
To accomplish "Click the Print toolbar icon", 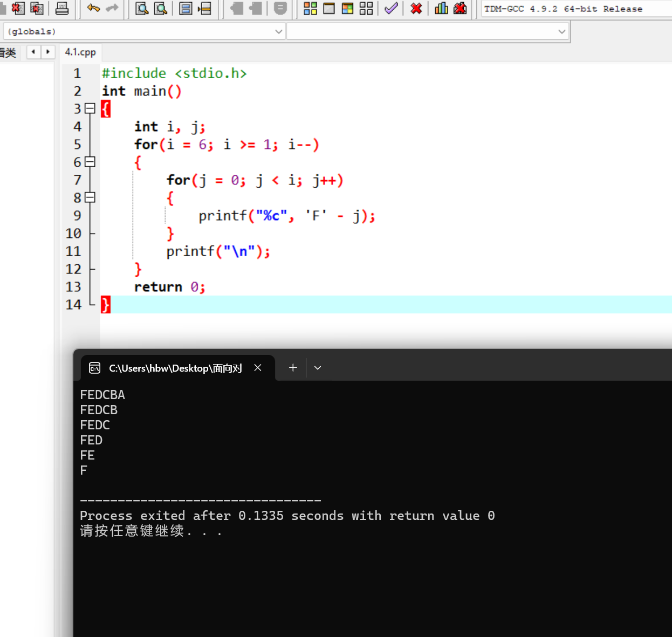I will (x=62, y=8).
